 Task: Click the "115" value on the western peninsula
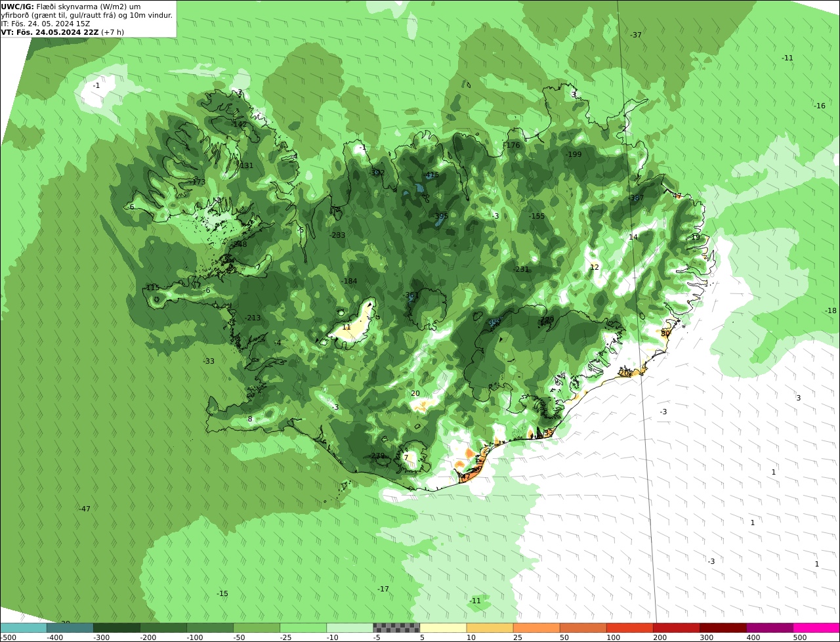coord(152,288)
